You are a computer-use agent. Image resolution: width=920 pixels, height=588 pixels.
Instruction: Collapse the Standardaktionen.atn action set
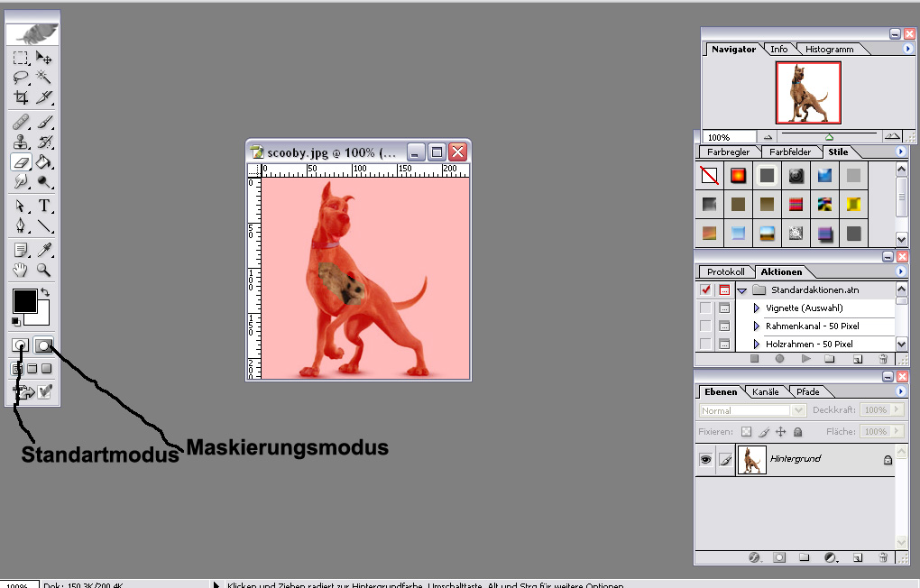[x=742, y=290]
